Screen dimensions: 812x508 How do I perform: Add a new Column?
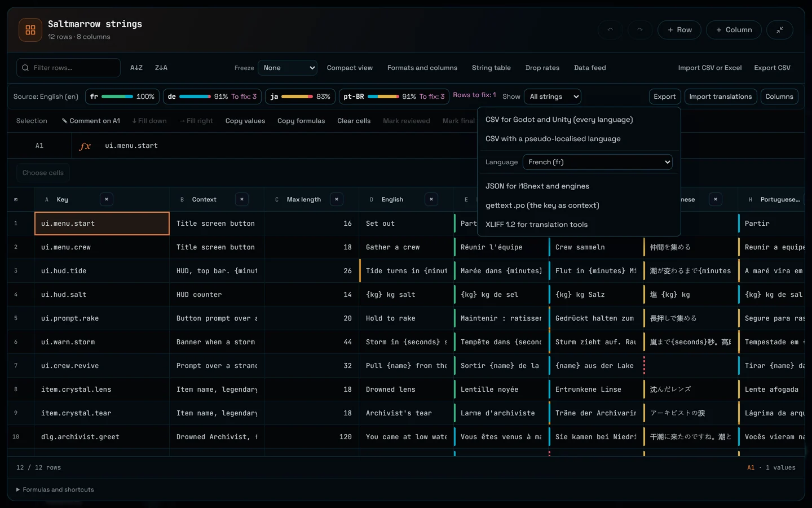[734, 30]
